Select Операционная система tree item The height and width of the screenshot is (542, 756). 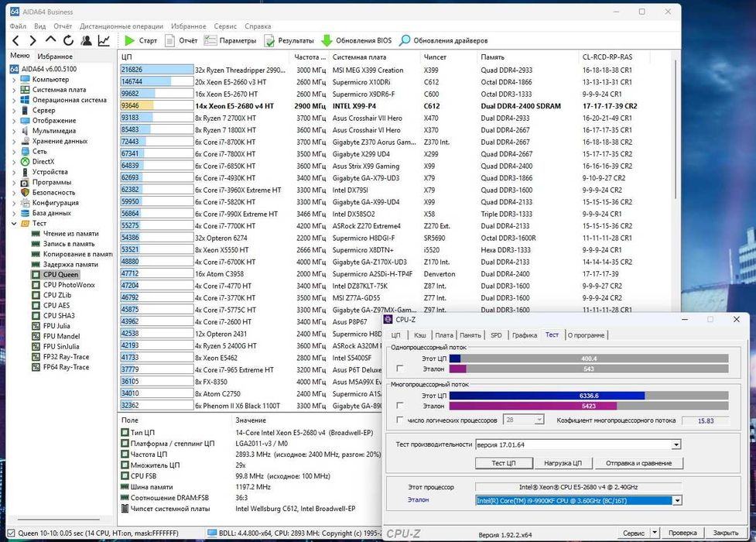tap(69, 100)
